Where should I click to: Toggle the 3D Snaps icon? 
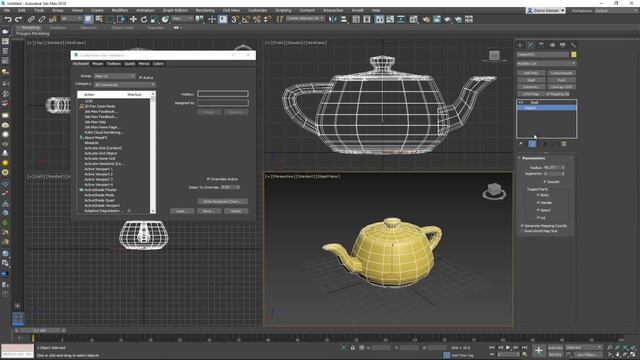click(235, 19)
